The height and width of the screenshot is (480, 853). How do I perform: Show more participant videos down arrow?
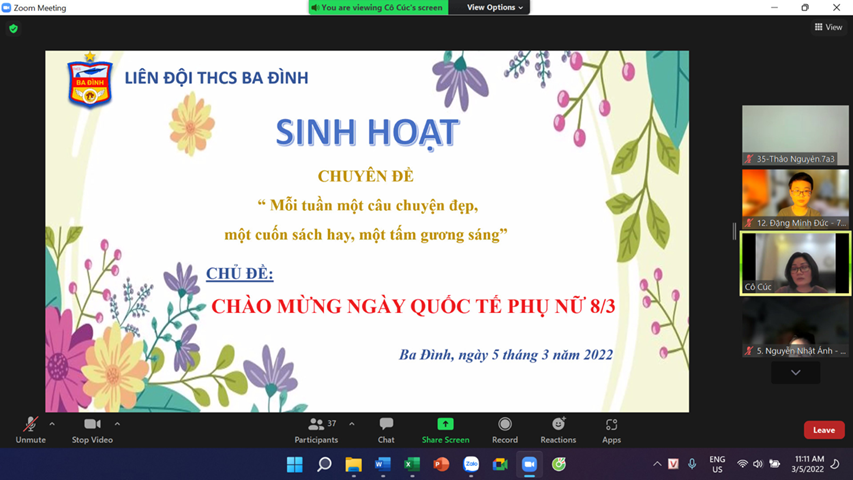795,373
